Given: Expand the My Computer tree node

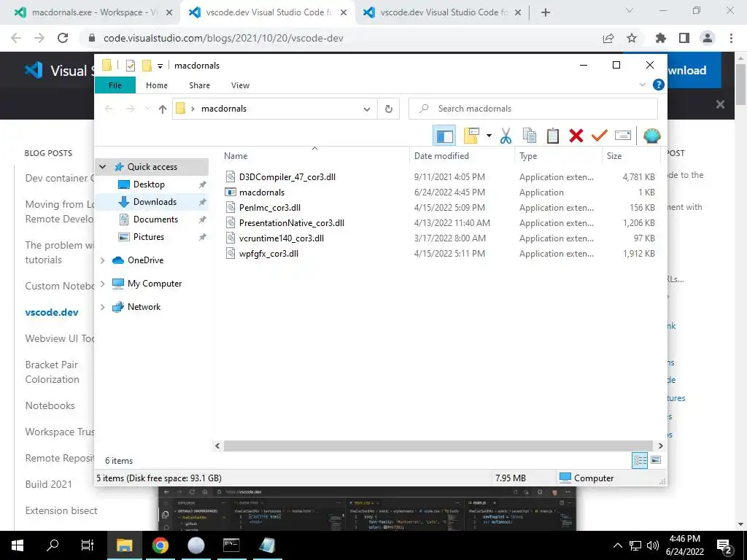Looking at the screenshot, I should point(102,284).
